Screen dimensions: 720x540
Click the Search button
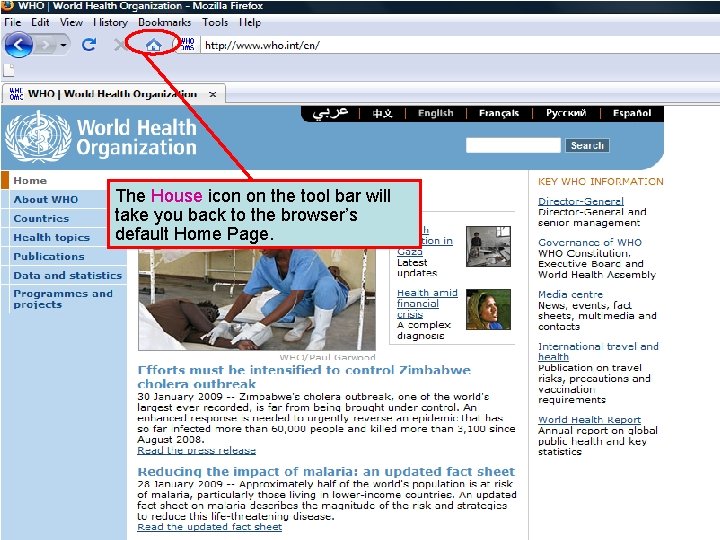[x=587, y=145]
